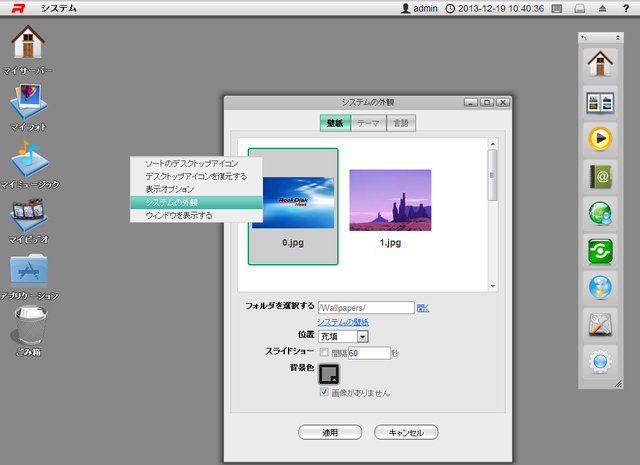Click the システムの壁紙 link
Image resolution: width=640 pixels, height=465 pixels.
point(343,322)
